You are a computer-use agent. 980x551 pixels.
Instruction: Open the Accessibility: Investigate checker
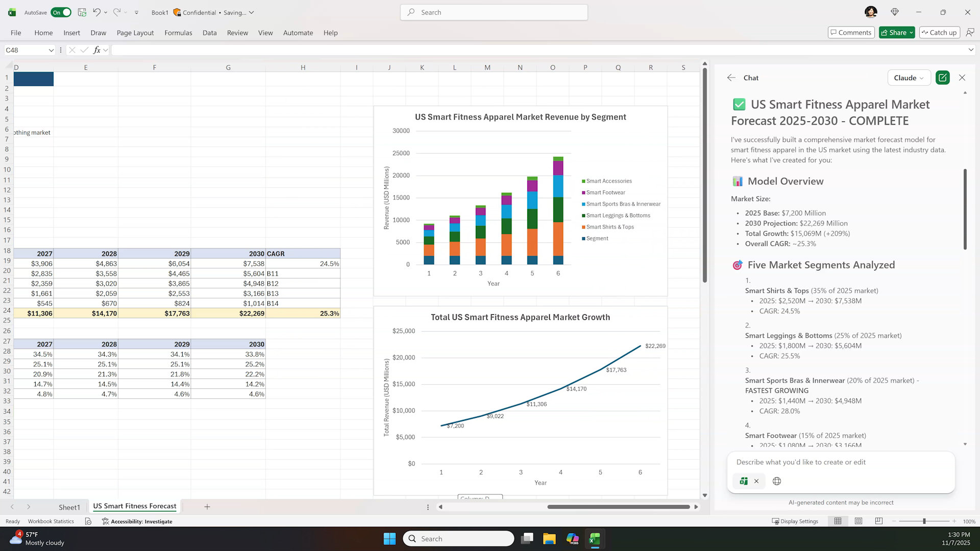tap(137, 521)
